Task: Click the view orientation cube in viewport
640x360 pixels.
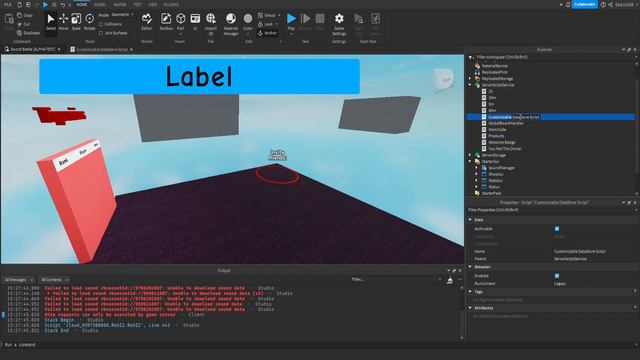Action: 444,80
